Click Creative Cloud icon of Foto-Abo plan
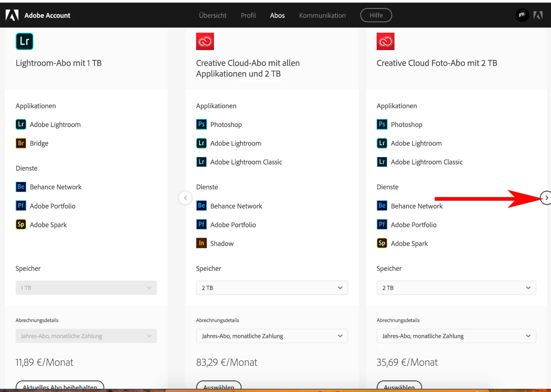Image resolution: width=551 pixels, height=392 pixels. pos(385,41)
